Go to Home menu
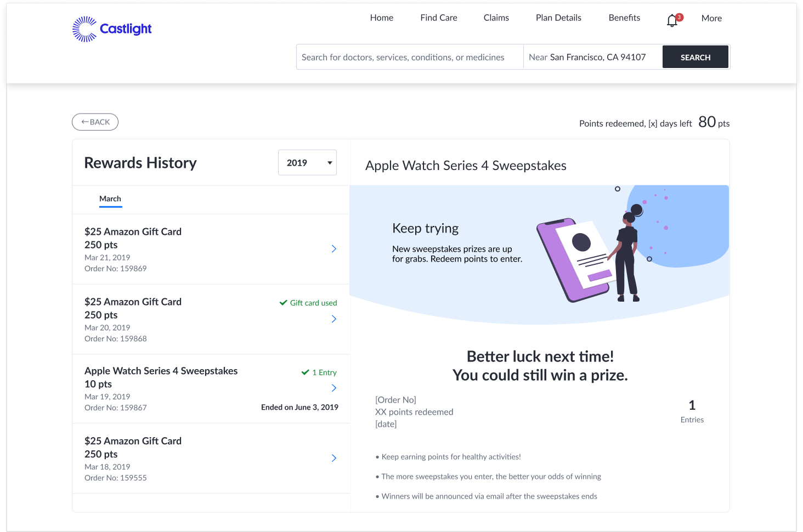 (382, 18)
